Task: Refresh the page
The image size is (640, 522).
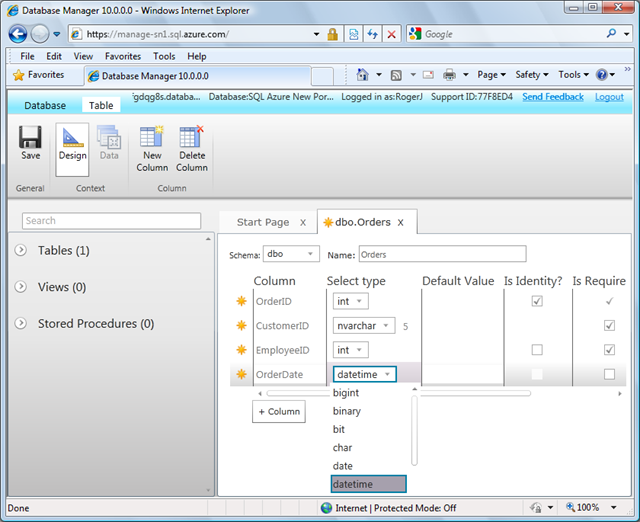Action: [x=372, y=34]
